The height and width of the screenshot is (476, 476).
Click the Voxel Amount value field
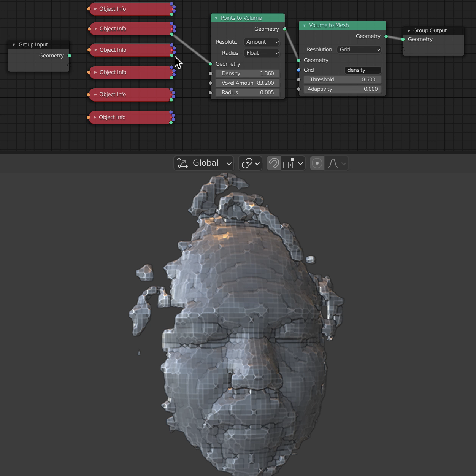coord(248,83)
